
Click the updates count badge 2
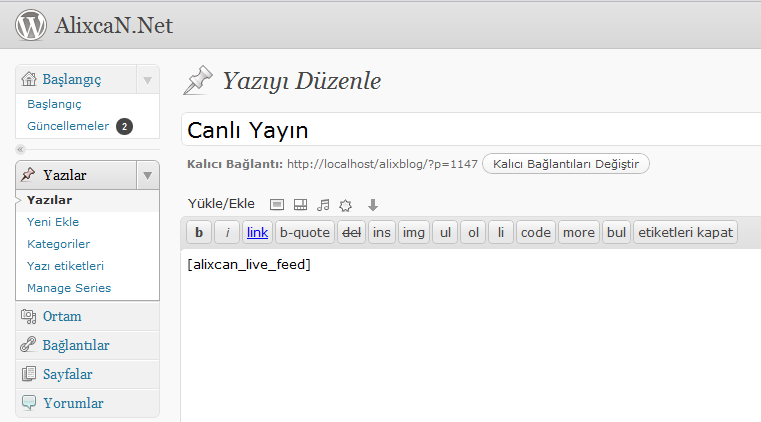[x=124, y=127]
